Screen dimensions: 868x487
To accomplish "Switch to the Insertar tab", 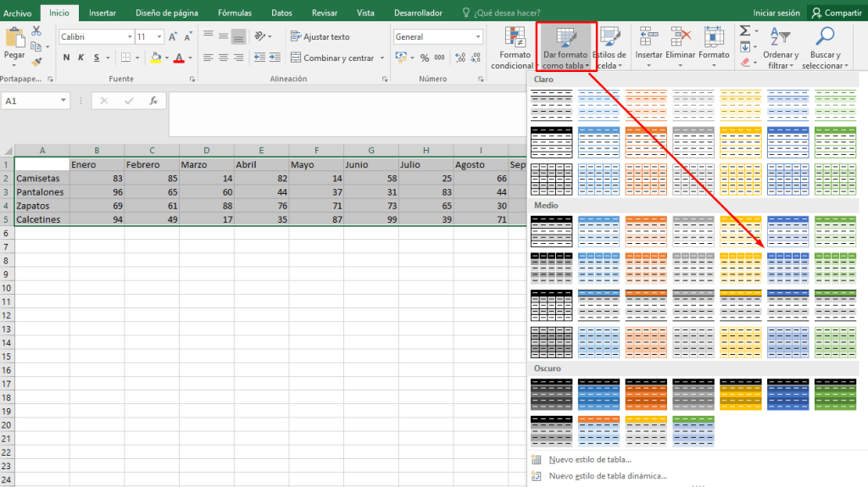I will pyautogui.click(x=103, y=13).
